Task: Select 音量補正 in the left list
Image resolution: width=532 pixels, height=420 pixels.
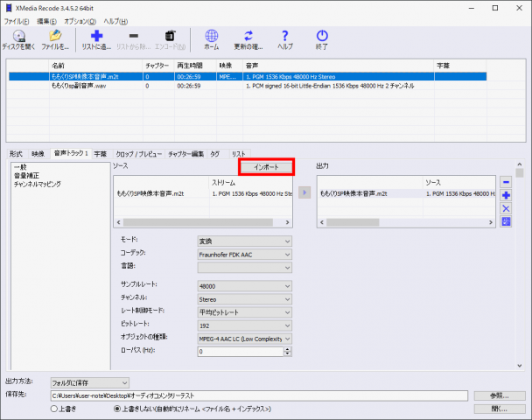Action: [26, 175]
